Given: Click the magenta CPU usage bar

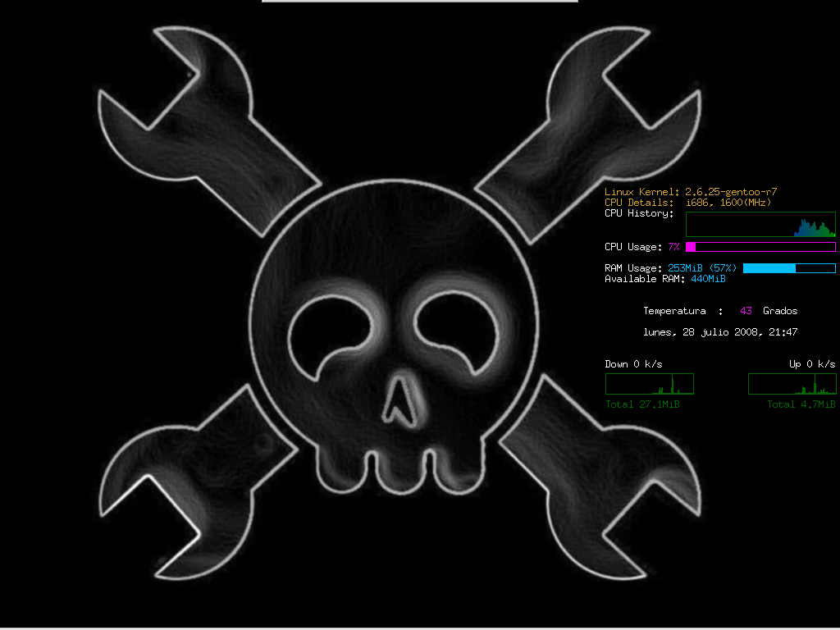Looking at the screenshot, I should coord(760,247).
